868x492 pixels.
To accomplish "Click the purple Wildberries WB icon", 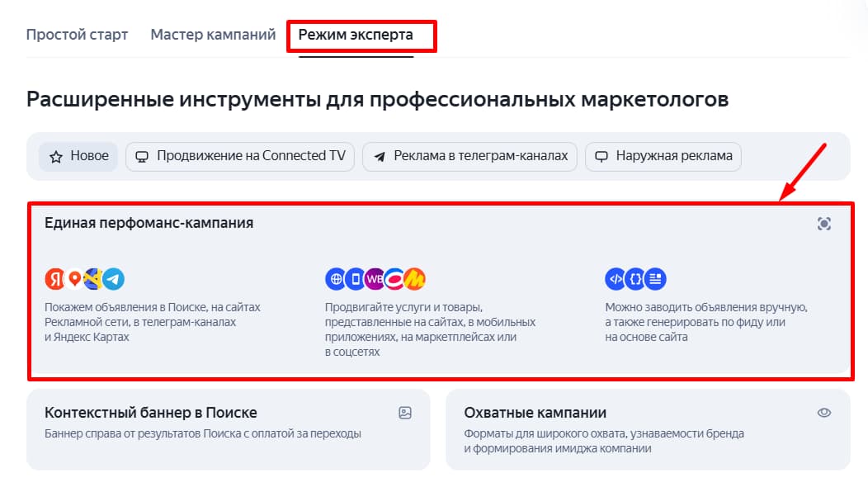I will [375, 279].
